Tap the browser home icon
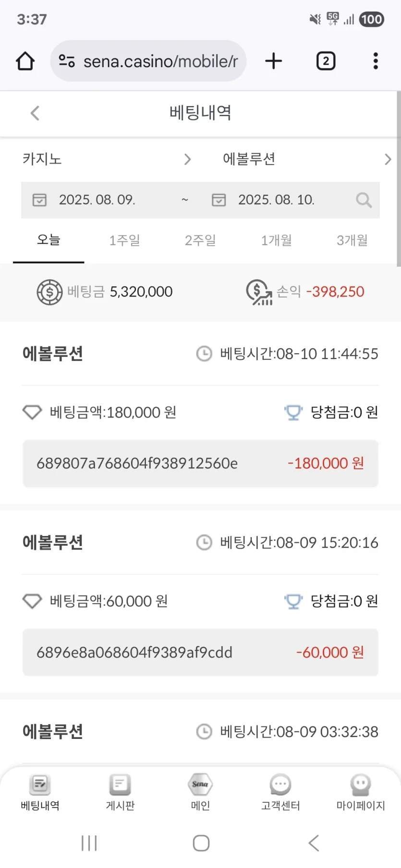The height and width of the screenshot is (868, 401). 25,61
